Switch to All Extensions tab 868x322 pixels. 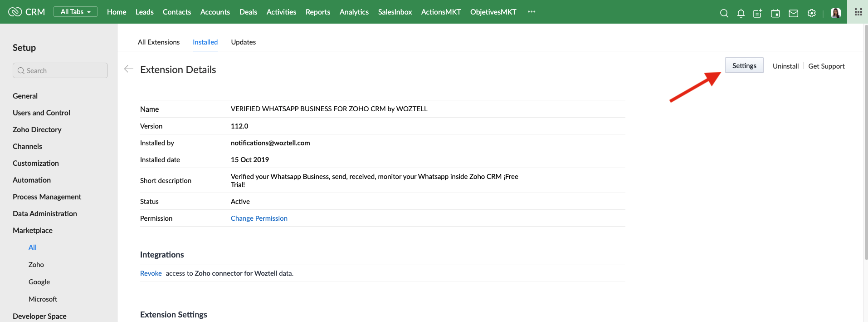click(x=159, y=42)
